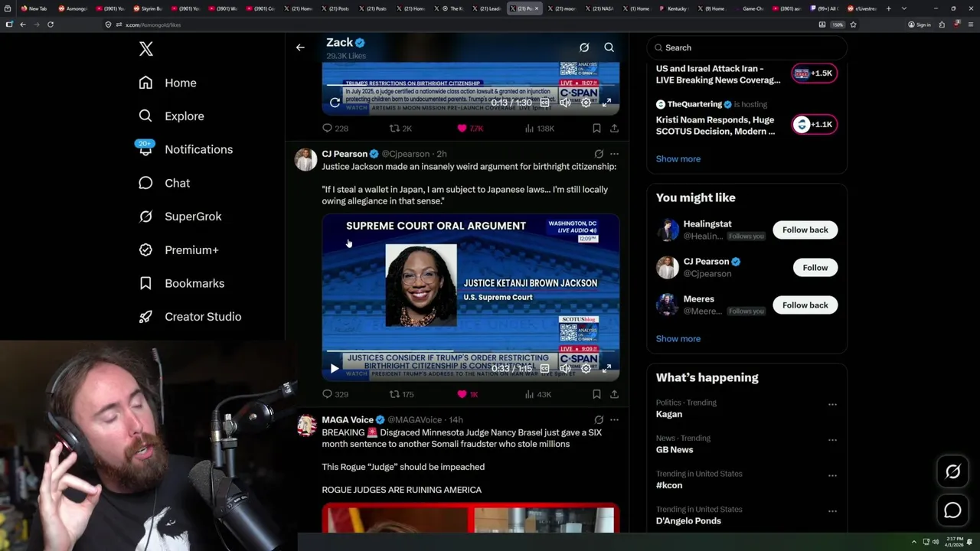Click Show more under You might like
Viewport: 980px width, 551px height.
678,338
